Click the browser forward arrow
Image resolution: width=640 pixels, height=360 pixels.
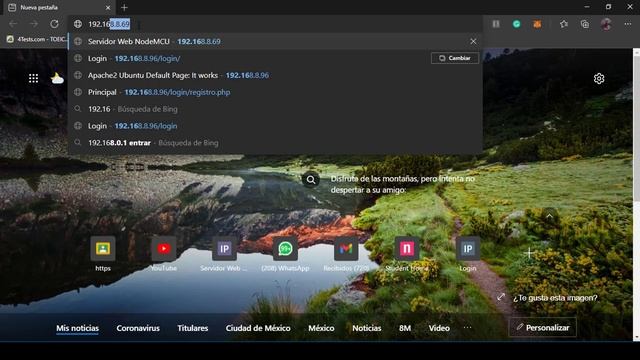pos(33,24)
